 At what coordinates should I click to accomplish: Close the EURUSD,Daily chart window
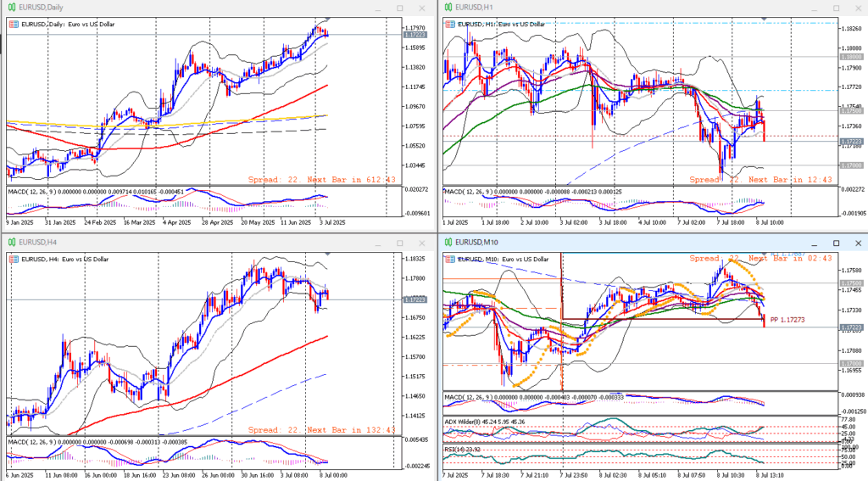click(422, 8)
